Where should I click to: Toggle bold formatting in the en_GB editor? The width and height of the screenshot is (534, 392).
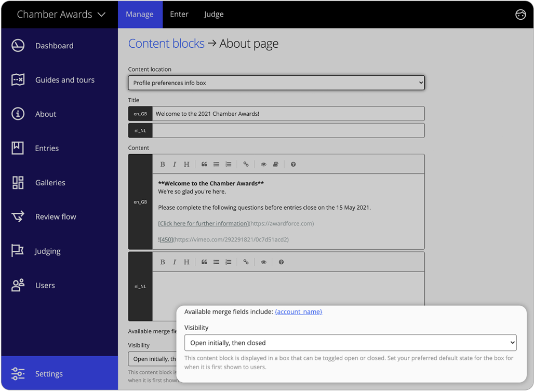(163, 164)
